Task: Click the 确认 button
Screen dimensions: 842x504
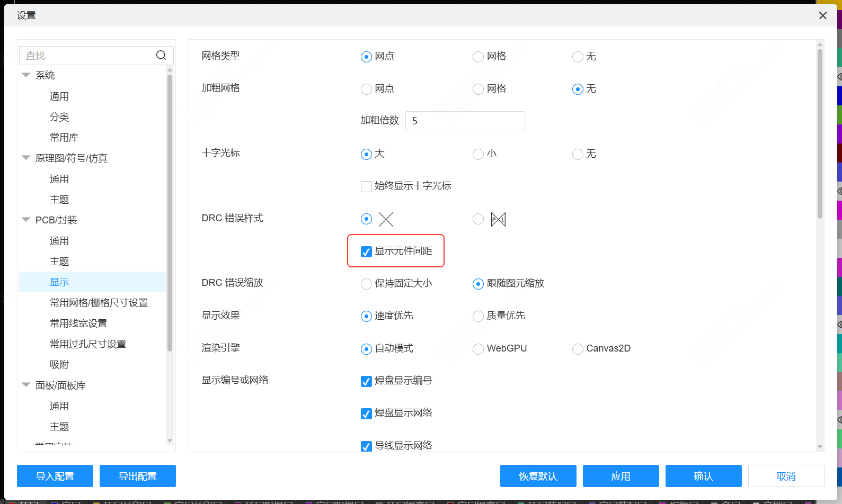Action: click(x=704, y=476)
